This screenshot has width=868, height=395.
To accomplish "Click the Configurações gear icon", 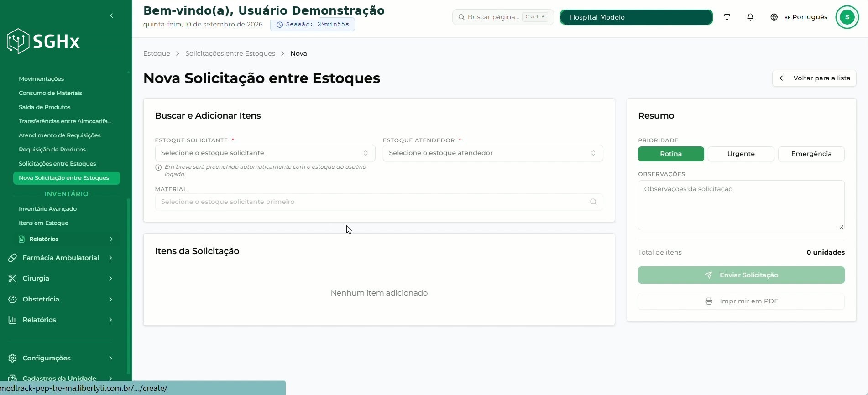I will pos(12,358).
